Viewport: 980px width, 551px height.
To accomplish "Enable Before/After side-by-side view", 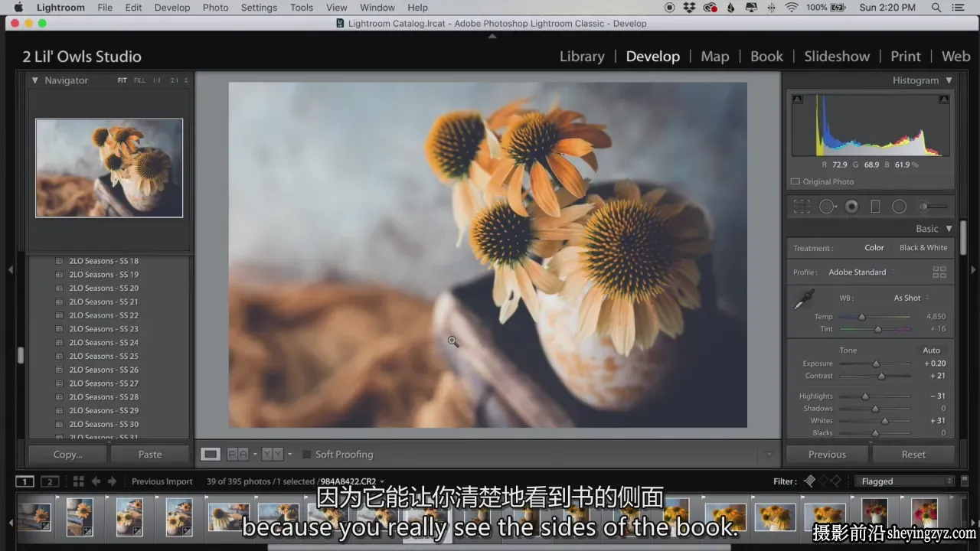I will (x=238, y=454).
